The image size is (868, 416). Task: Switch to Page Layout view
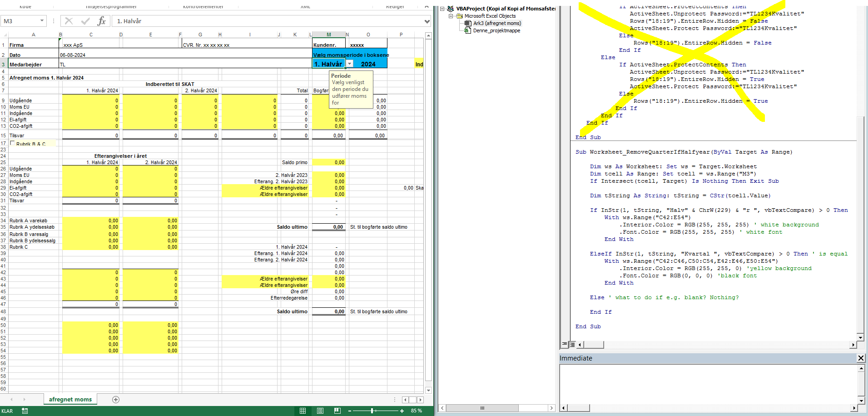(320, 411)
